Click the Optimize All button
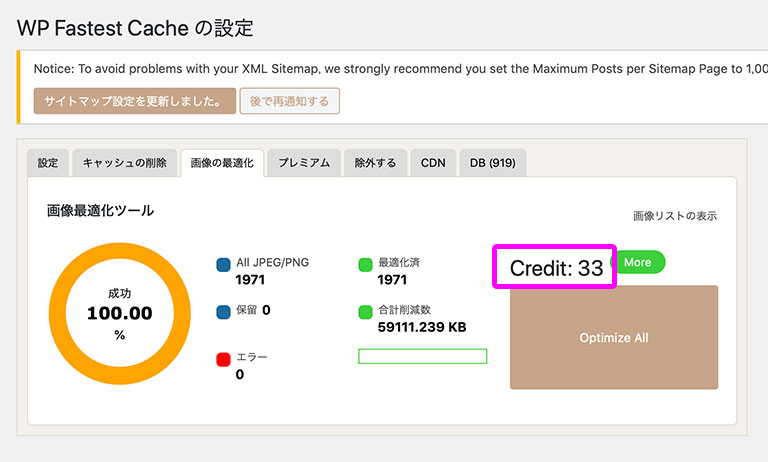Viewport: 768px width, 462px height. tap(614, 338)
